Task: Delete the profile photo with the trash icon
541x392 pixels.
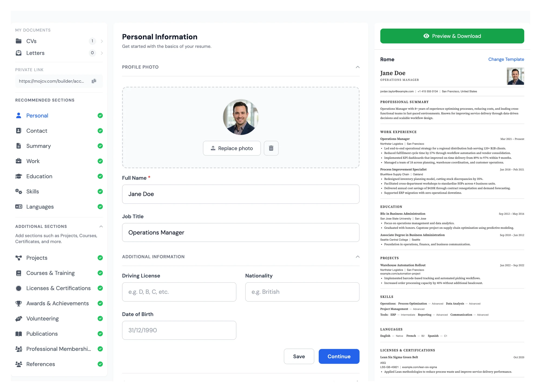Action: (x=271, y=148)
